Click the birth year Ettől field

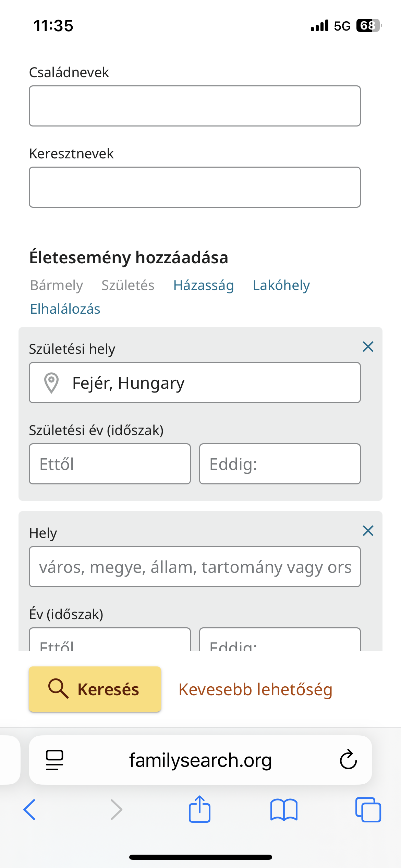coord(110,464)
